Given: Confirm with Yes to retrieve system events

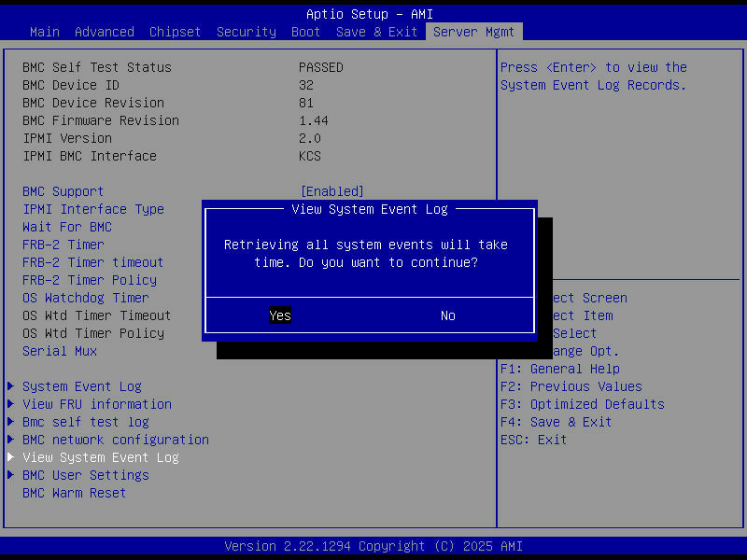Looking at the screenshot, I should (x=279, y=315).
